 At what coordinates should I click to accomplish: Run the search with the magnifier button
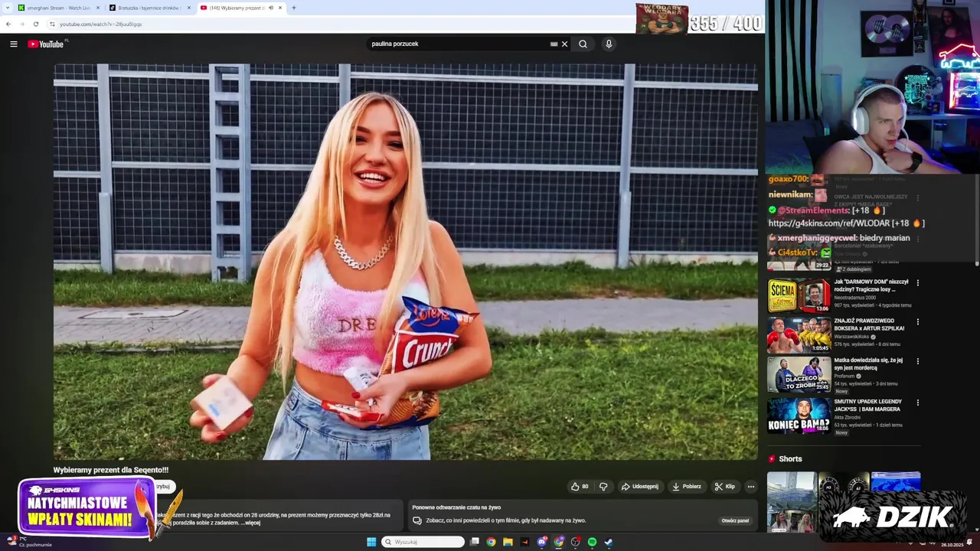[x=583, y=44]
